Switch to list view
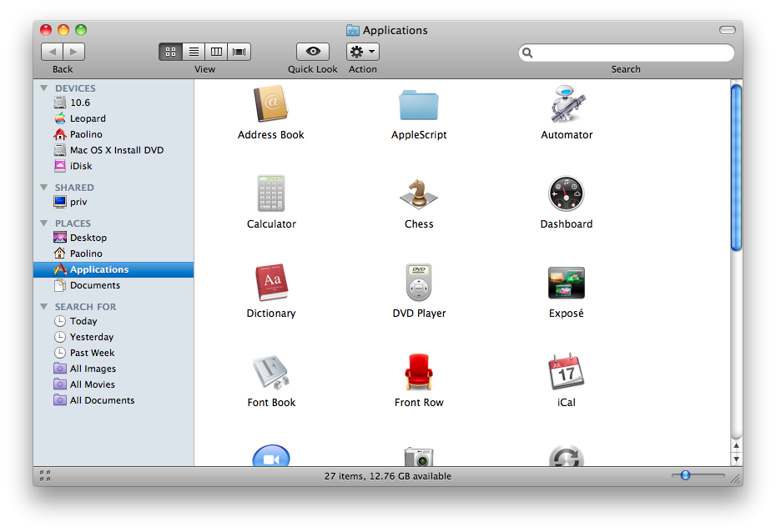 tap(194, 52)
